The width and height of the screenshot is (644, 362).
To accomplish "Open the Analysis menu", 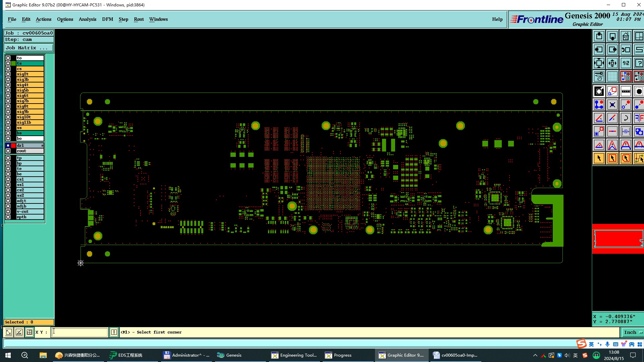I will pos(87,19).
